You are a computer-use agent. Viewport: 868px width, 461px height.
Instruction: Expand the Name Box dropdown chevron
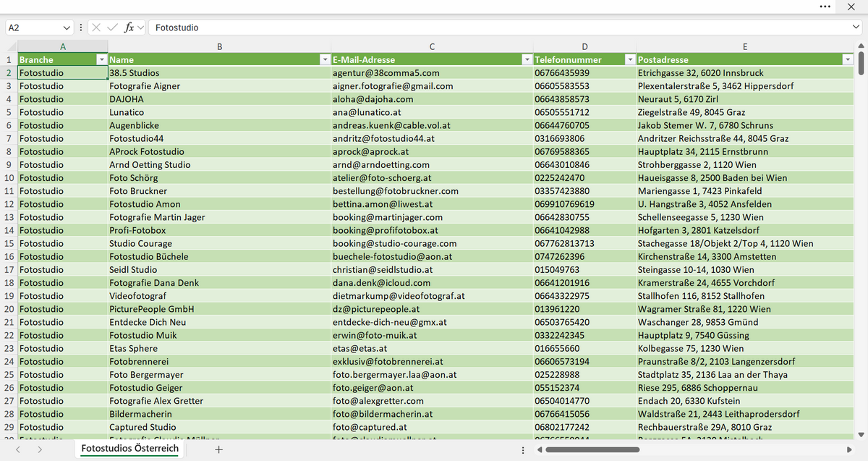(67, 28)
